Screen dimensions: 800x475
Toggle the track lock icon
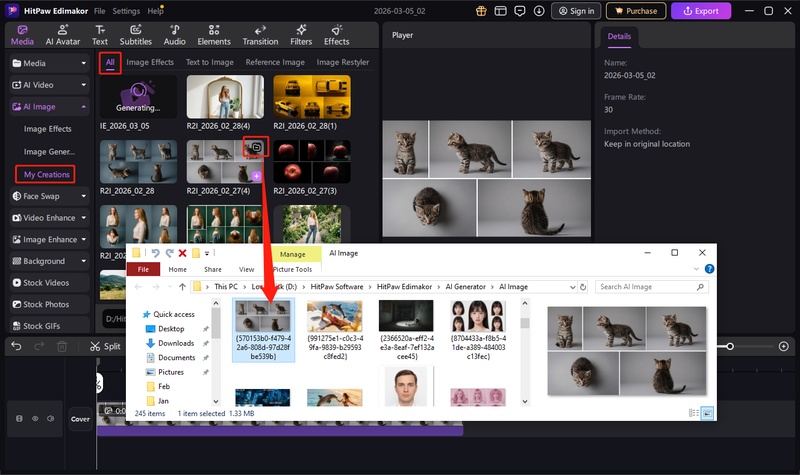click(20, 419)
